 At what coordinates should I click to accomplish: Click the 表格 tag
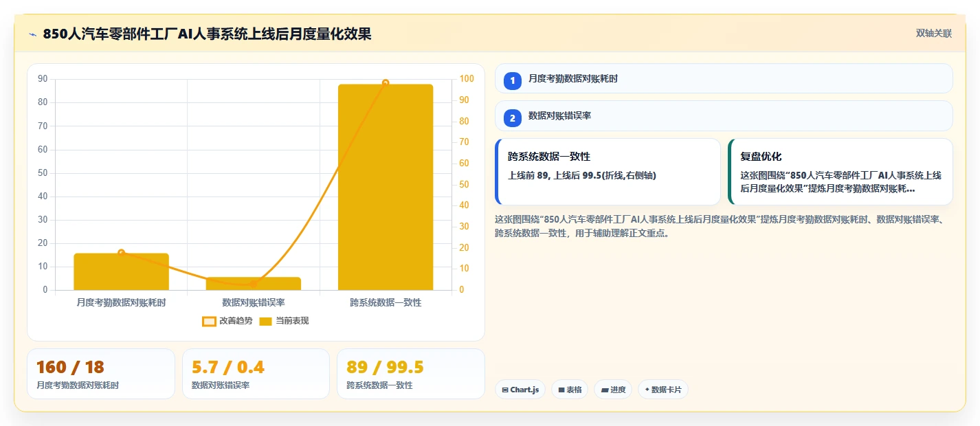tap(570, 390)
